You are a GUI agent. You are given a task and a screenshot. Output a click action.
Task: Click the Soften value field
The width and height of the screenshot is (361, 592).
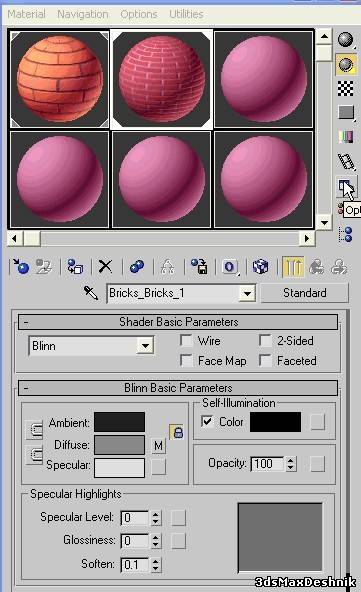(136, 565)
